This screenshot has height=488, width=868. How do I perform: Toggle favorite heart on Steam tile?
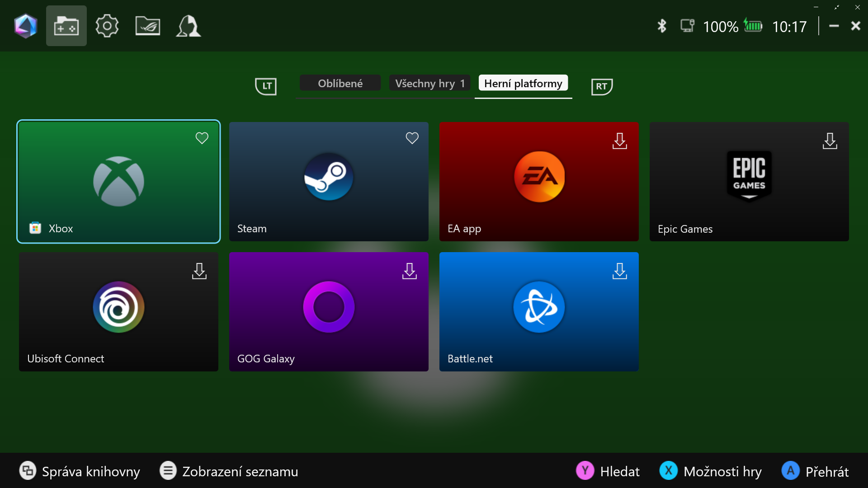pyautogui.click(x=412, y=138)
